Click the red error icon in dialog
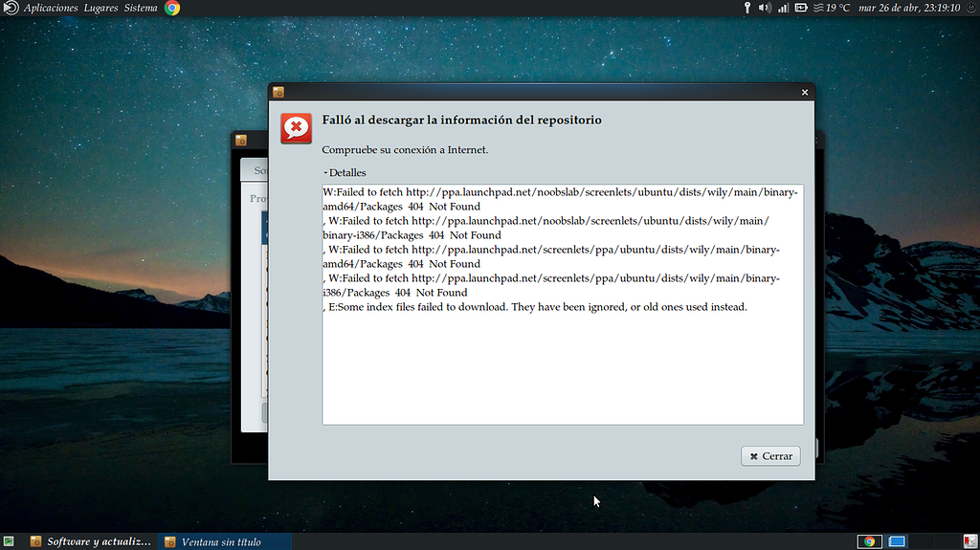980x550 pixels. (296, 127)
